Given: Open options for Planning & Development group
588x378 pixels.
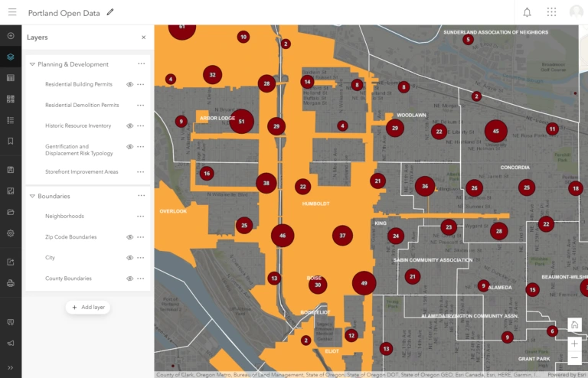Looking at the screenshot, I should [142, 64].
